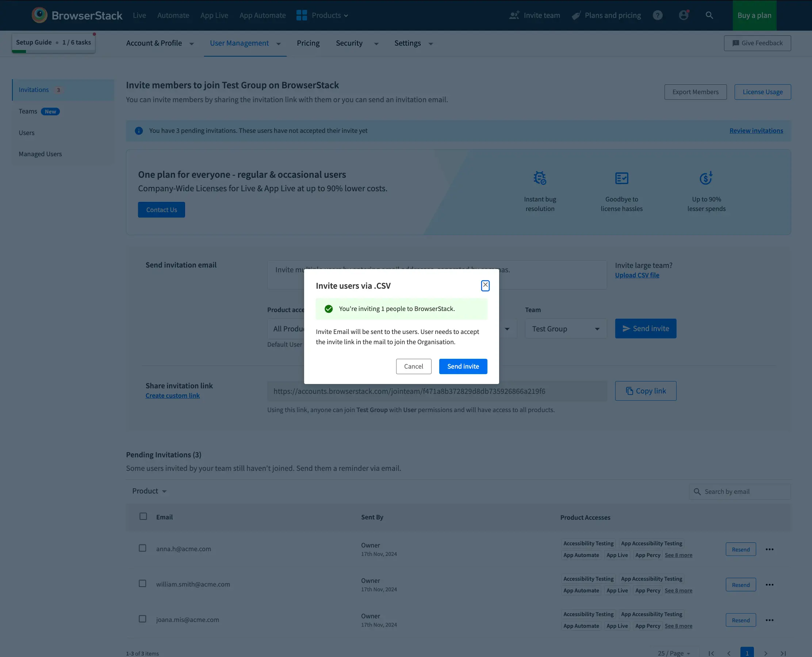This screenshot has width=812, height=657.
Task: Click the search magnifier icon in header
Action: 709,15
